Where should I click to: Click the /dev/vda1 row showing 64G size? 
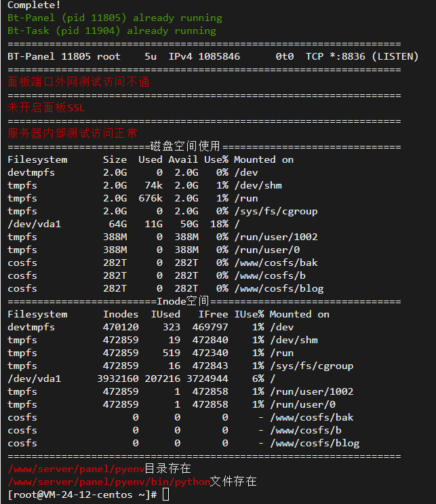[x=34, y=224]
